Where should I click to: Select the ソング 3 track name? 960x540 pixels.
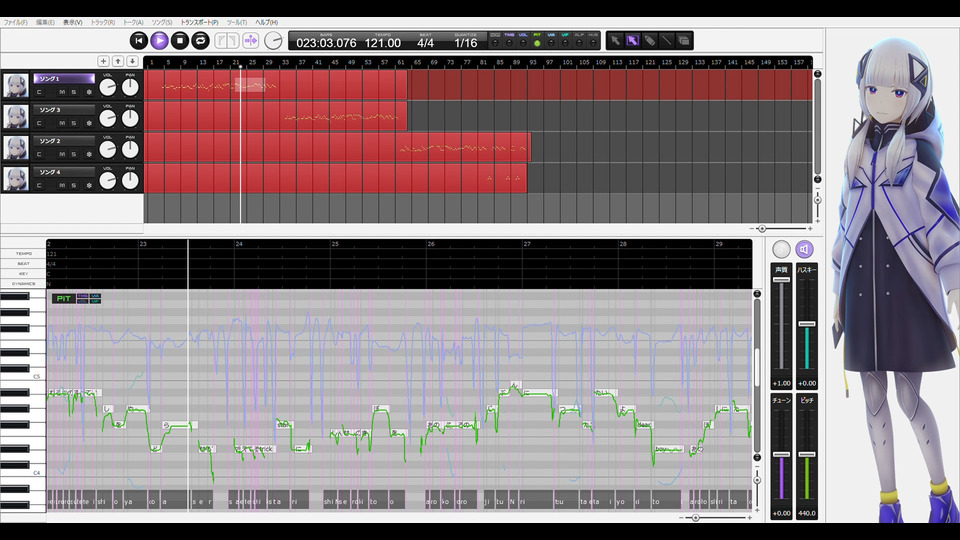pyautogui.click(x=64, y=110)
